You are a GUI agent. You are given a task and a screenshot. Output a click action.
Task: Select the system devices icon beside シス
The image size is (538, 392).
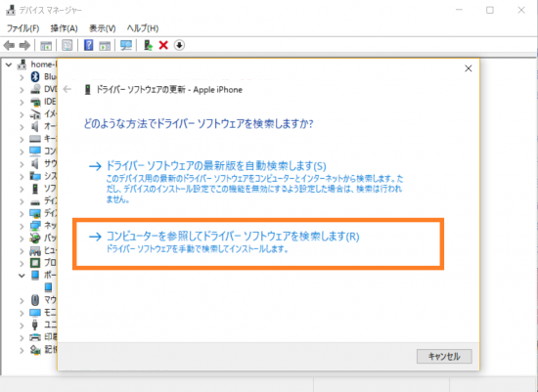point(35,176)
